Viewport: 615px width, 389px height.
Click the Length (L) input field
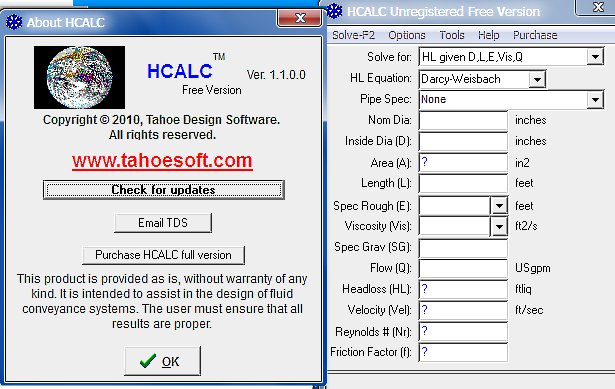463,184
